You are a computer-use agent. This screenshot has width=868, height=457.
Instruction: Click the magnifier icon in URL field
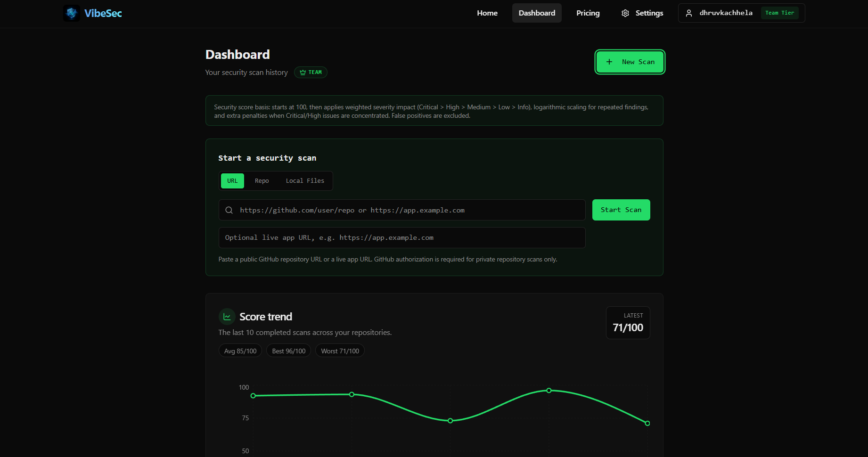(229, 210)
